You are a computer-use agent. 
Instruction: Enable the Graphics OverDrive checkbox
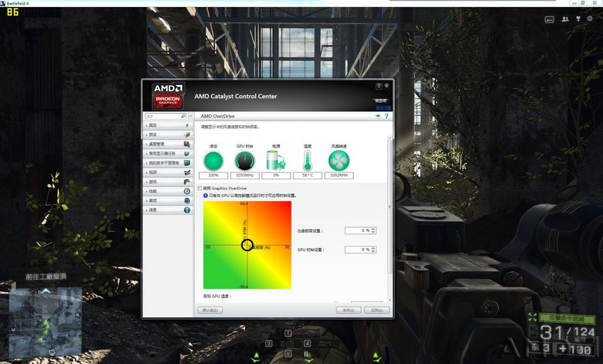[199, 189]
